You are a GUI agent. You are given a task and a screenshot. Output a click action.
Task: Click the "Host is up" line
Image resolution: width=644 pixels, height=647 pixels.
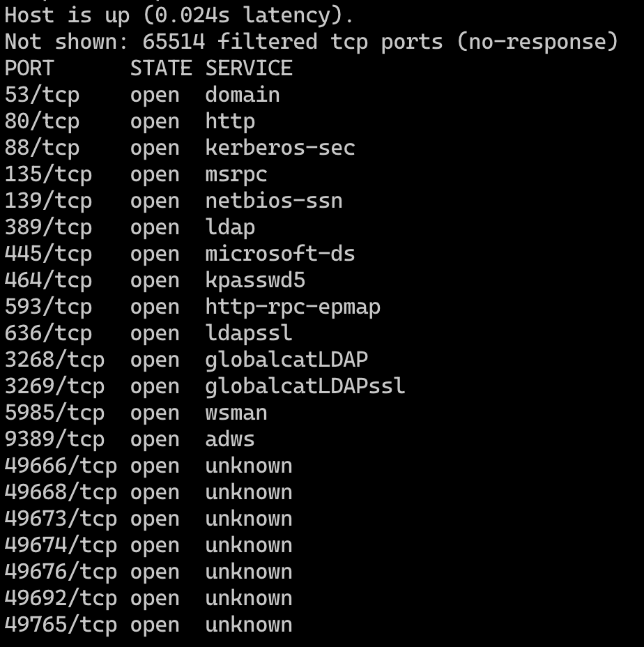(x=179, y=15)
